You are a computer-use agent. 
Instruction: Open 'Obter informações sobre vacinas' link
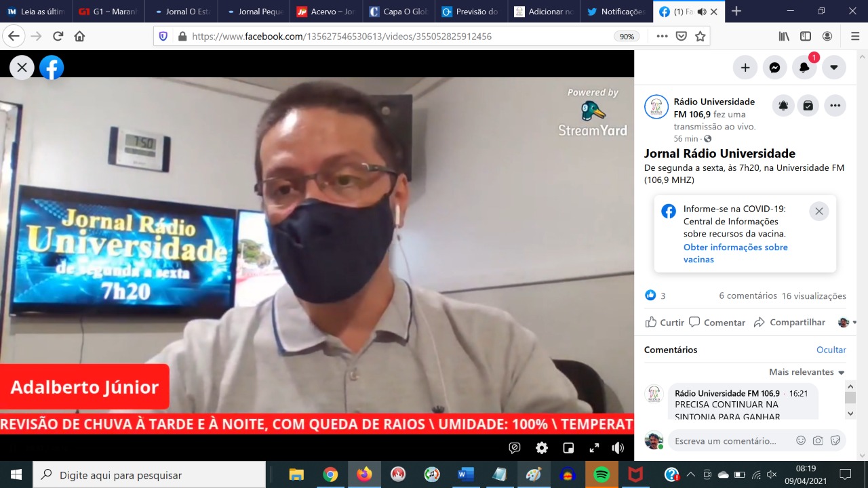736,253
